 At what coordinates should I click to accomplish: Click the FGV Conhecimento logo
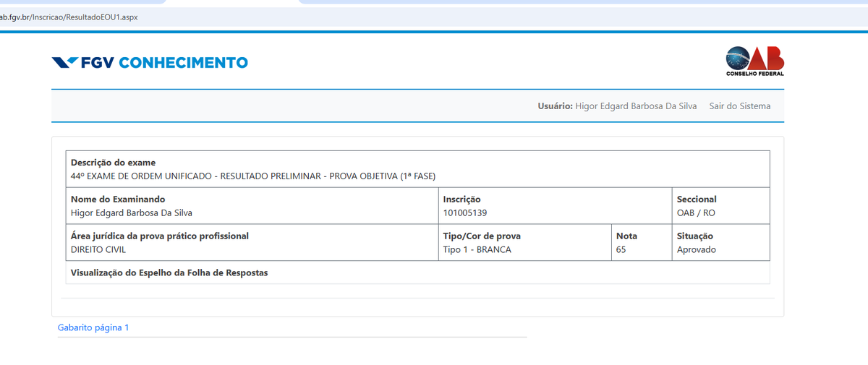(150, 63)
